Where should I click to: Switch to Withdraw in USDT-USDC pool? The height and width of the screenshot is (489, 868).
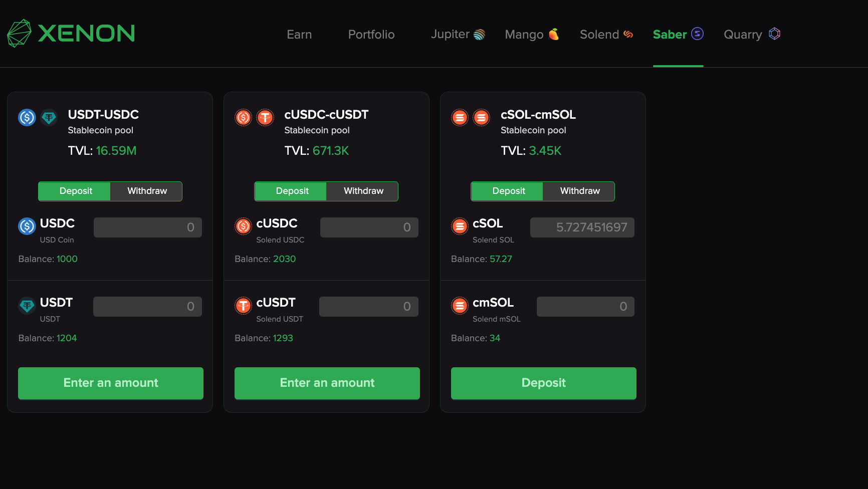pyautogui.click(x=146, y=191)
